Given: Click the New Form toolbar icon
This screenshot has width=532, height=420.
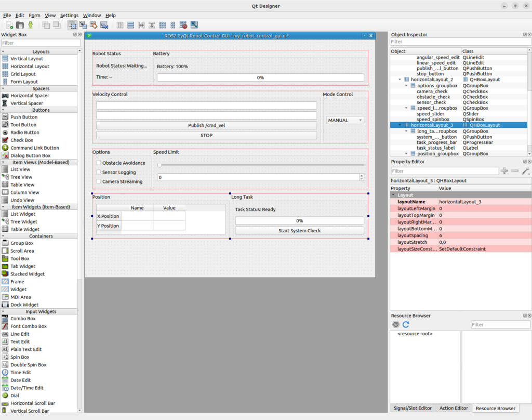Looking at the screenshot, I should coord(9,25).
